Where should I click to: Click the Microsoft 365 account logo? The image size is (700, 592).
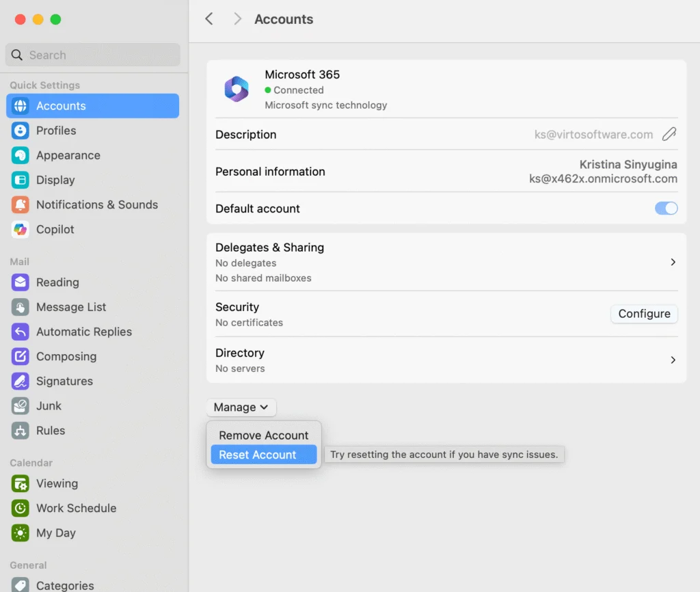click(x=237, y=89)
